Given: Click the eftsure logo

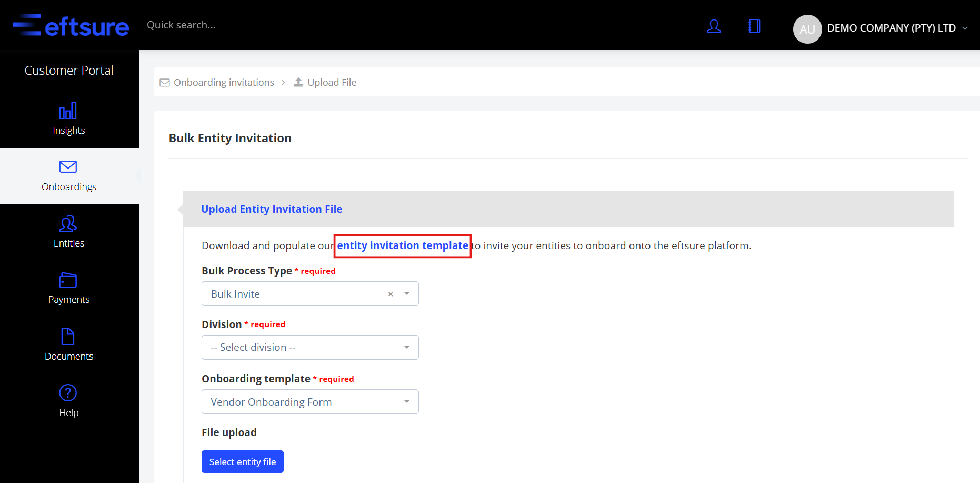Looking at the screenshot, I should [x=71, y=25].
